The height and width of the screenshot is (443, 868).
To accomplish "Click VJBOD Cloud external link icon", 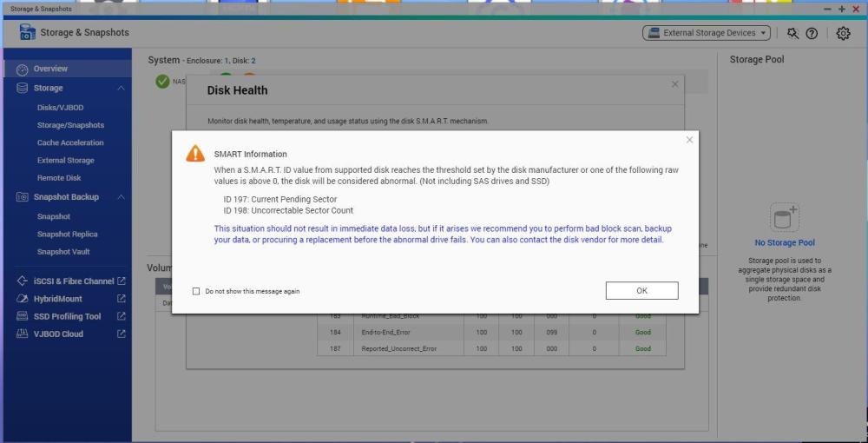I will (122, 334).
